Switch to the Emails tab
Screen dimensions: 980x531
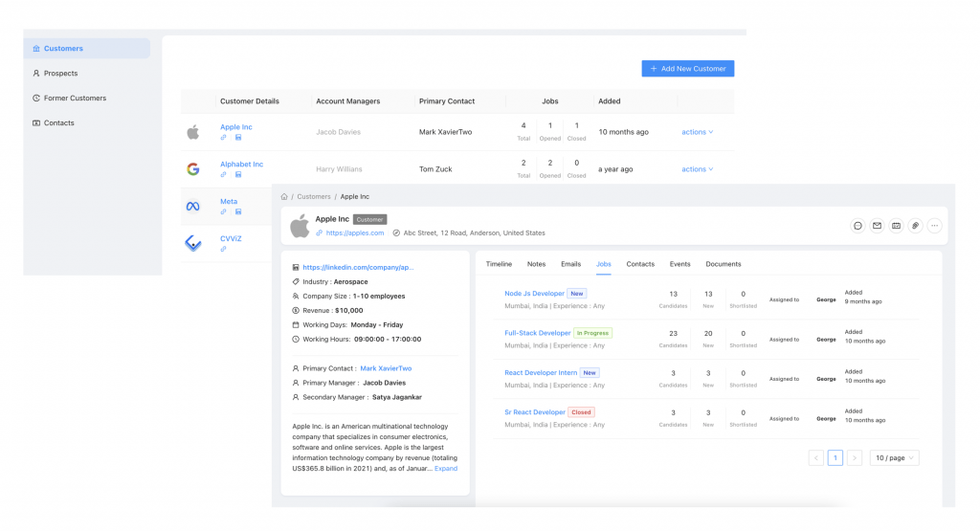570,264
